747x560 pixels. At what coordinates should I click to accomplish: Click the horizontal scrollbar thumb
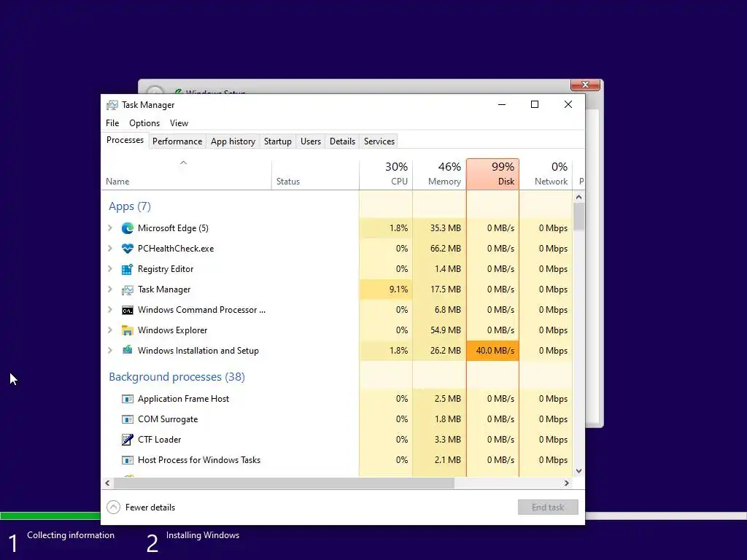[284, 483]
